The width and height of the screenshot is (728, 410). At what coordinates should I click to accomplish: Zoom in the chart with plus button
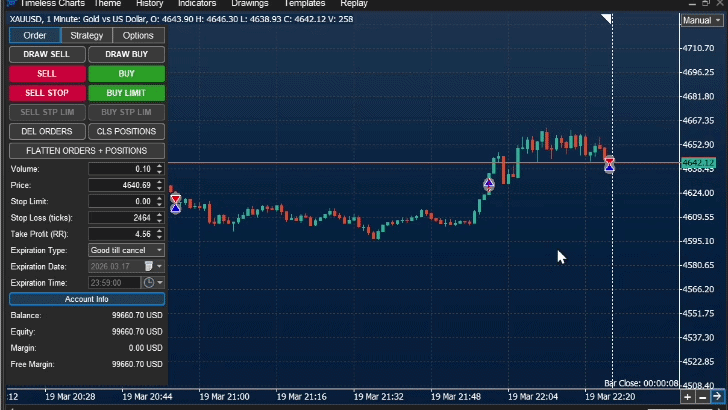687,397
